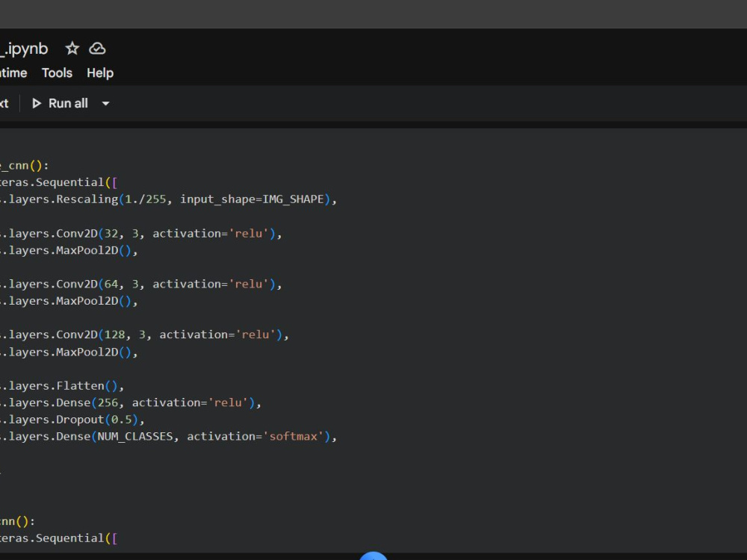
Task: Open the partially visible Runtime menu
Action: (13, 73)
